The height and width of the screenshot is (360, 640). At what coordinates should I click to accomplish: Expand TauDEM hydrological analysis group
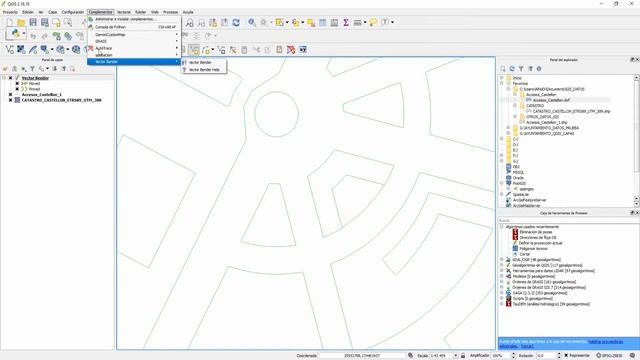pyautogui.click(x=502, y=304)
